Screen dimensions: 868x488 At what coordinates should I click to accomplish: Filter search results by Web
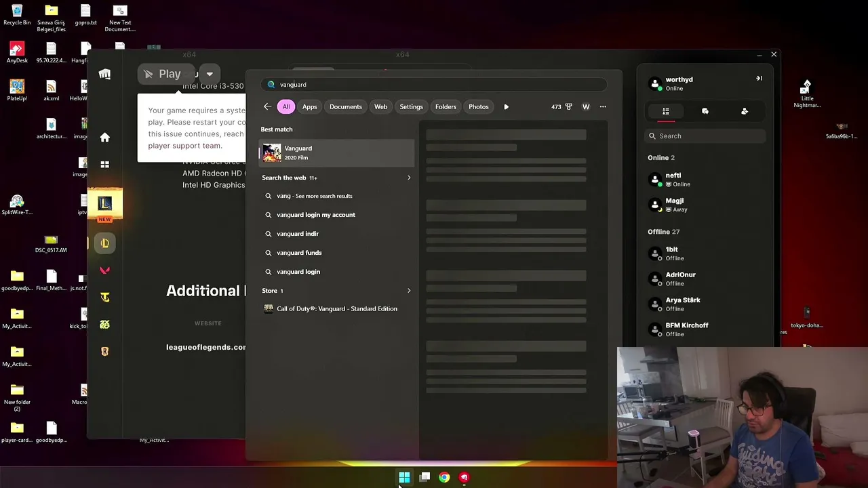click(x=380, y=106)
